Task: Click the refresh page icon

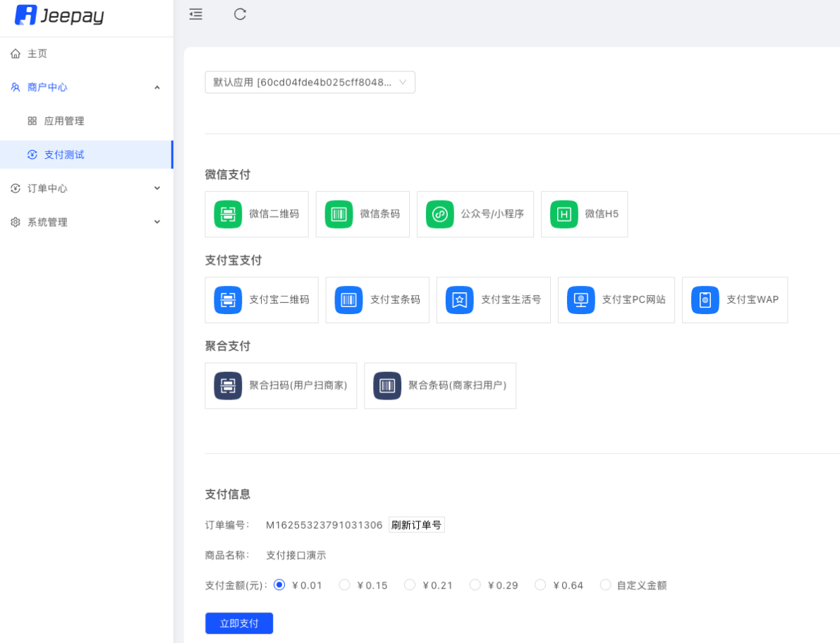Action: coord(240,15)
